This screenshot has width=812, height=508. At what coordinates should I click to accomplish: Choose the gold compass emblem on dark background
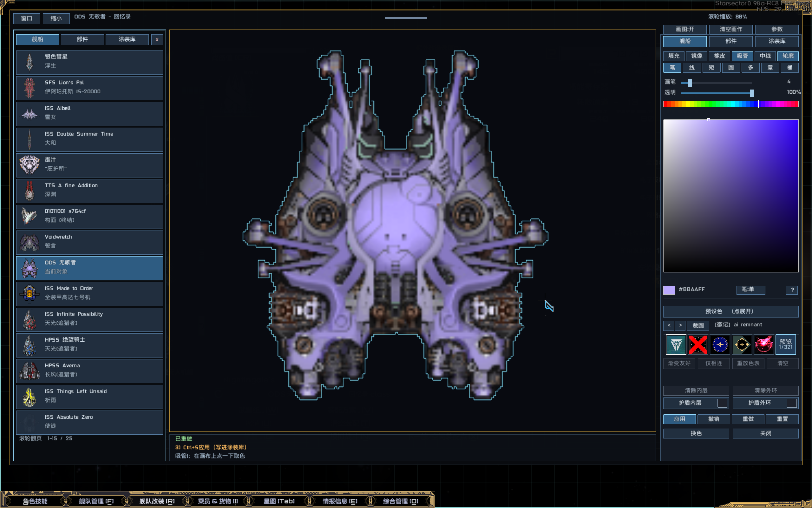[742, 344]
